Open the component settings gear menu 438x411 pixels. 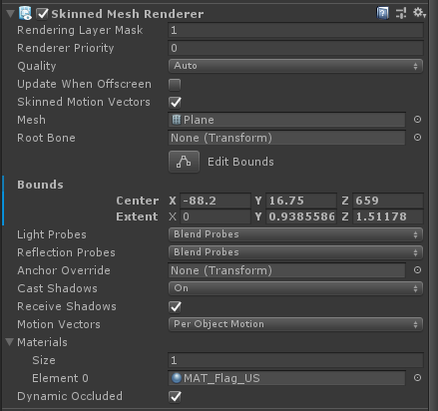click(419, 13)
